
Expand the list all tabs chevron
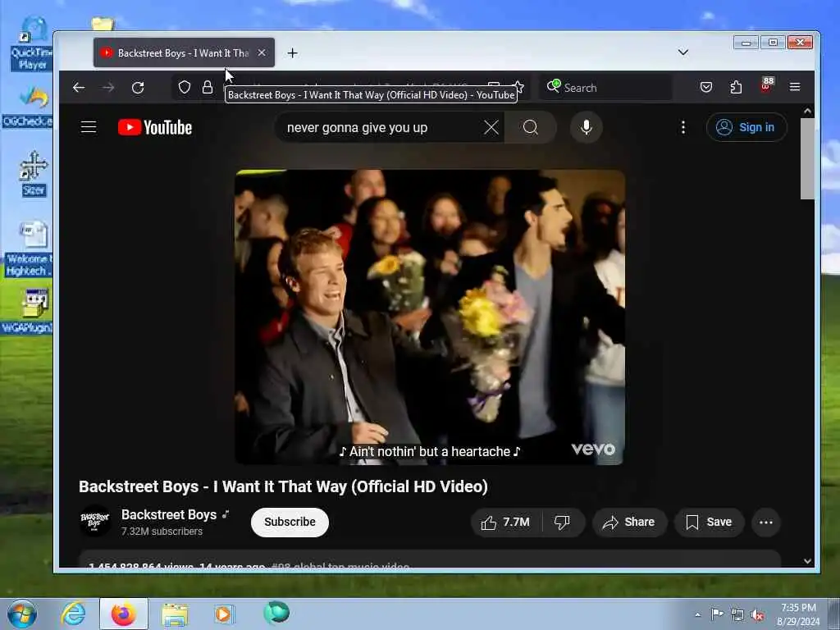coord(683,52)
